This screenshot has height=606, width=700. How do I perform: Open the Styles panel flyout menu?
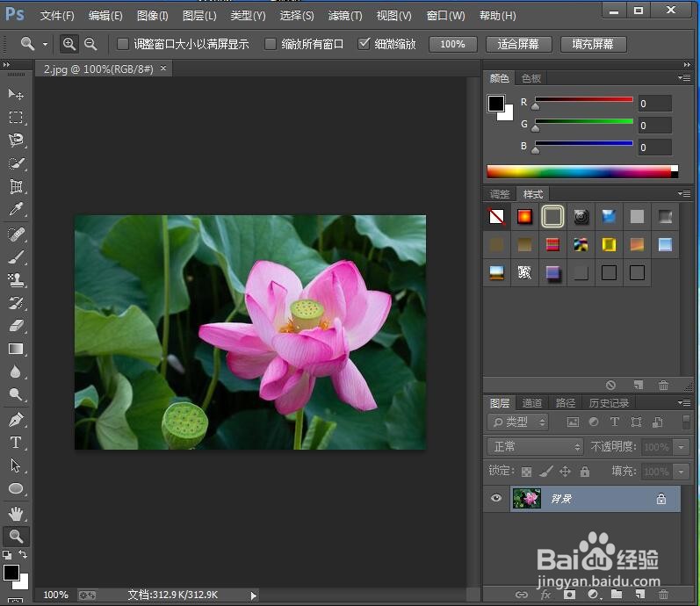pyautogui.click(x=684, y=193)
